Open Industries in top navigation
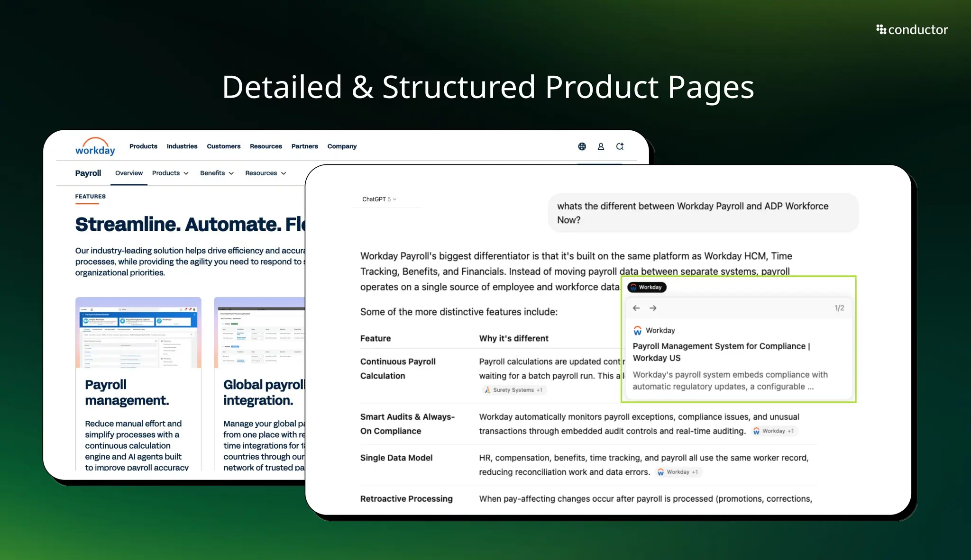 (x=182, y=146)
